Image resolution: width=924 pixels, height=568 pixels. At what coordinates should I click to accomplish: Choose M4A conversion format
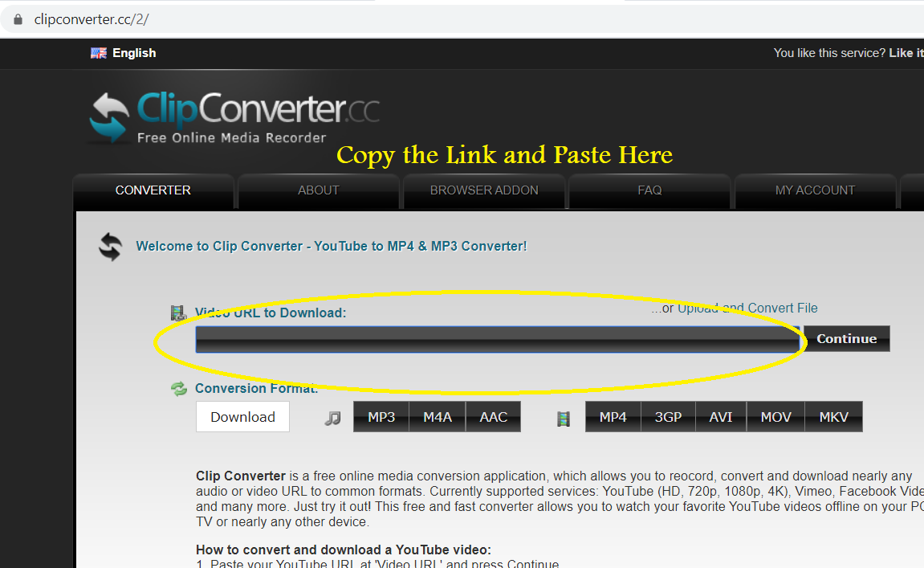[x=438, y=417]
